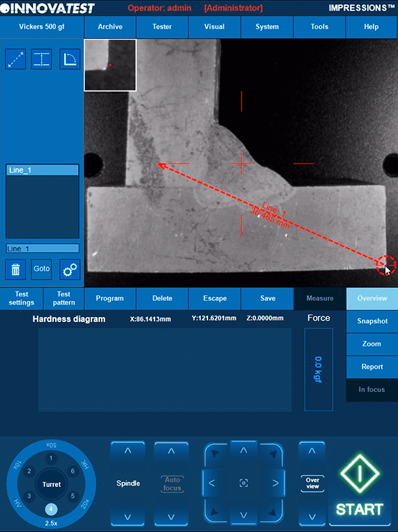Select the diagonal line measurement tool
This screenshot has width=398, height=532.
[x=16, y=59]
